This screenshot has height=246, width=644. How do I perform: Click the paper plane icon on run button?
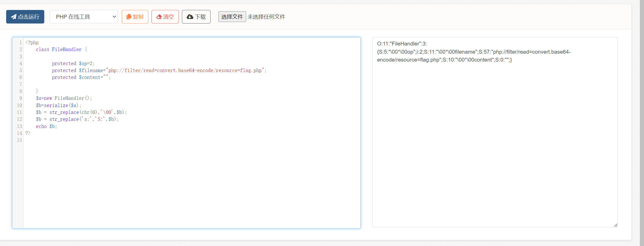14,17
